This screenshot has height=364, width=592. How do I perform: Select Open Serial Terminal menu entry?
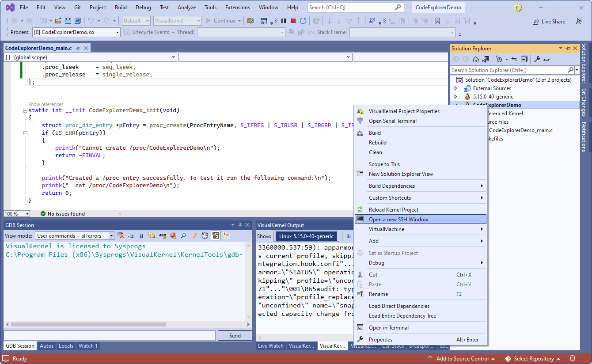[x=421, y=121]
